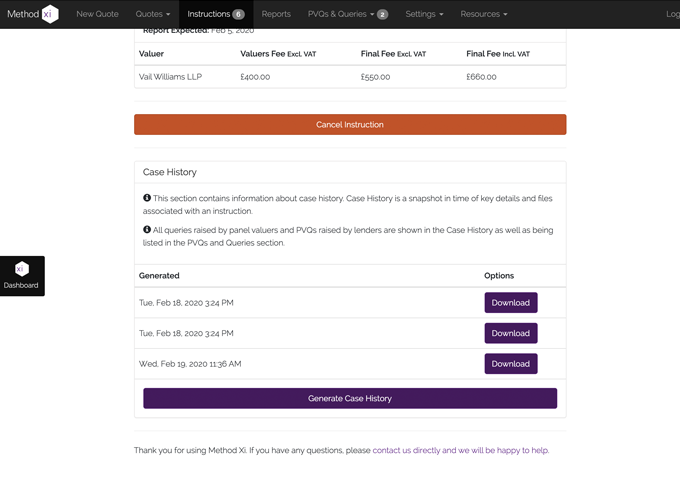Click the Instructions count badge 6
The width and height of the screenshot is (680, 480).
pos(238,14)
